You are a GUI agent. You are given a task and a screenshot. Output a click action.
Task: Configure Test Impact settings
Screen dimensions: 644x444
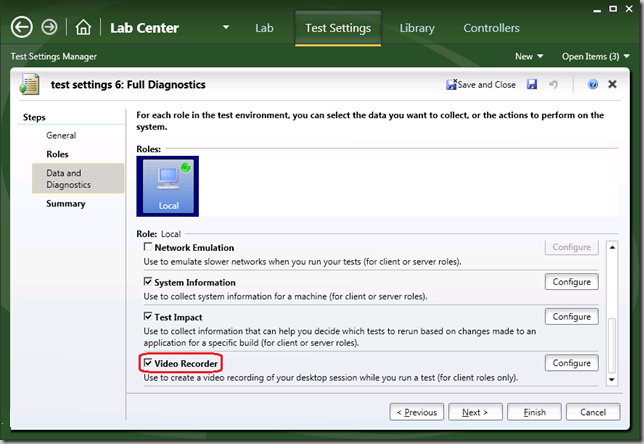[571, 317]
